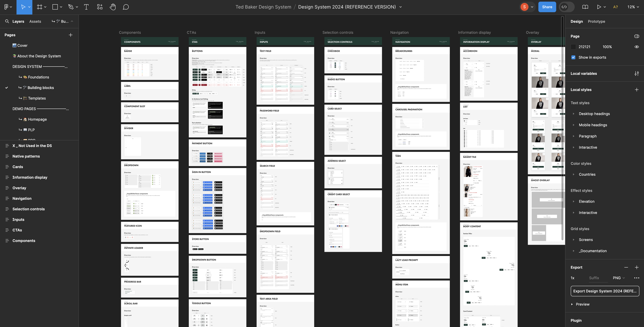Select the Frame tool
The height and width of the screenshot is (327, 644).
(39, 7)
